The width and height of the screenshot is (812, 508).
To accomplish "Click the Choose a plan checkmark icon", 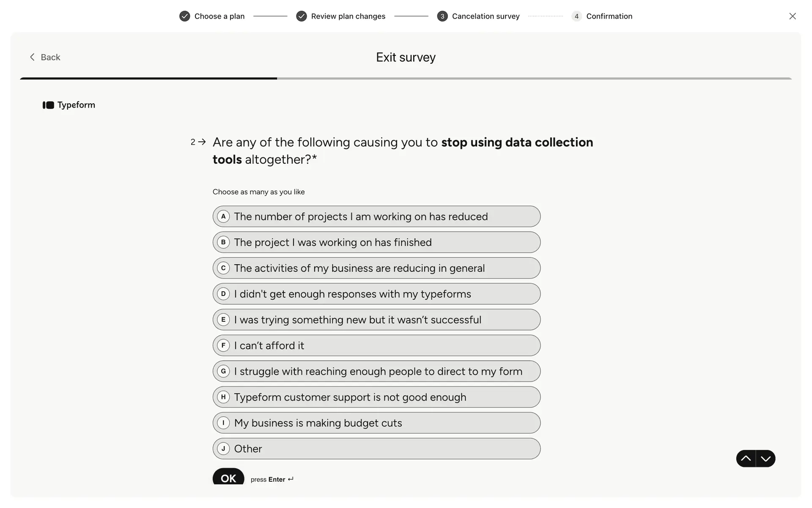I will [184, 16].
